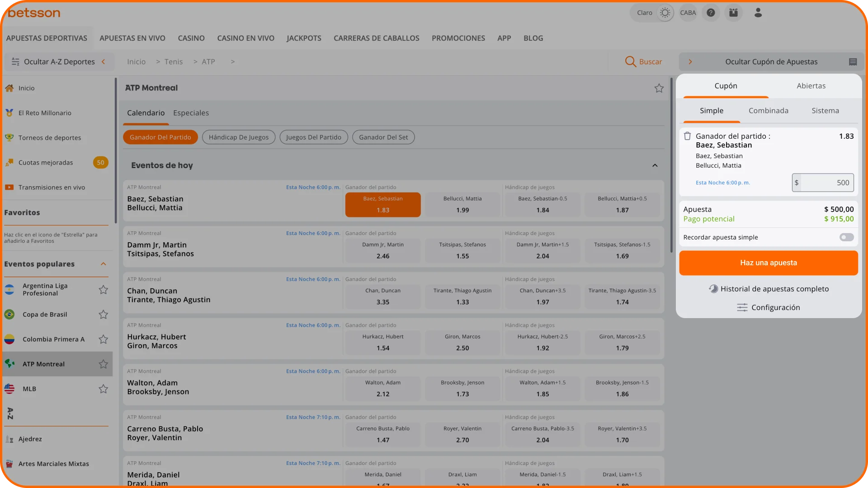Viewport: 868px width, 488px height.
Task: Open Historial de apuestas completo
Action: (769, 289)
